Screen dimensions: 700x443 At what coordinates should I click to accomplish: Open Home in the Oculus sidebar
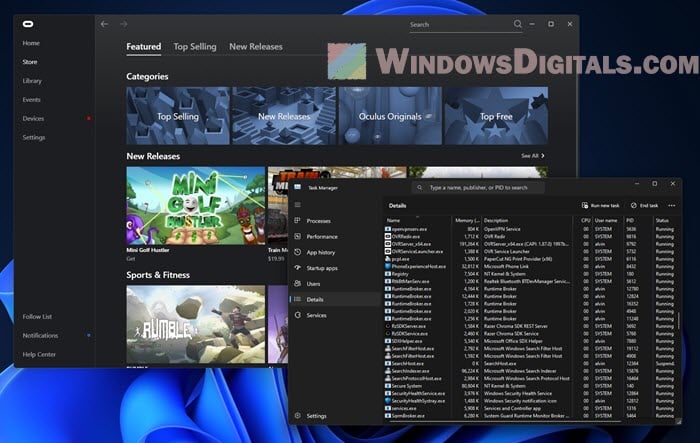click(31, 43)
